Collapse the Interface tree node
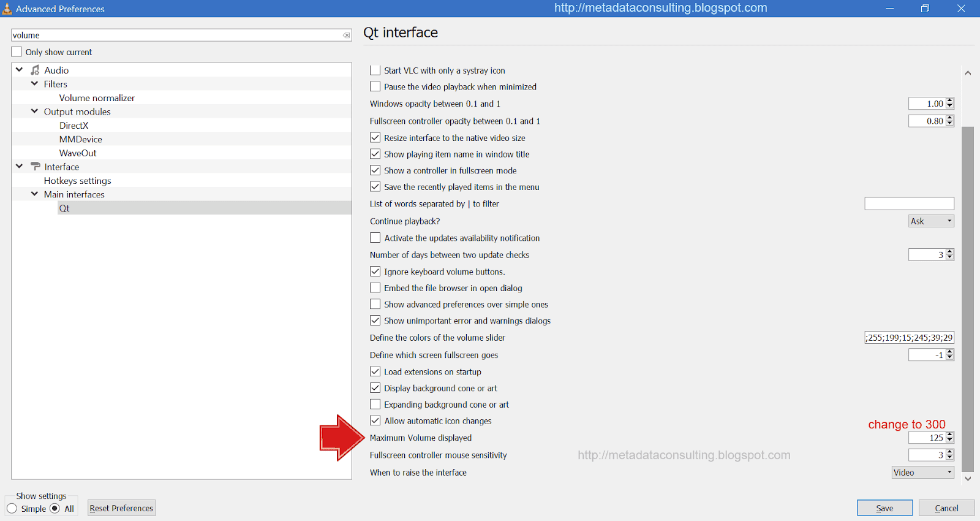This screenshot has width=980, height=521. tap(19, 166)
